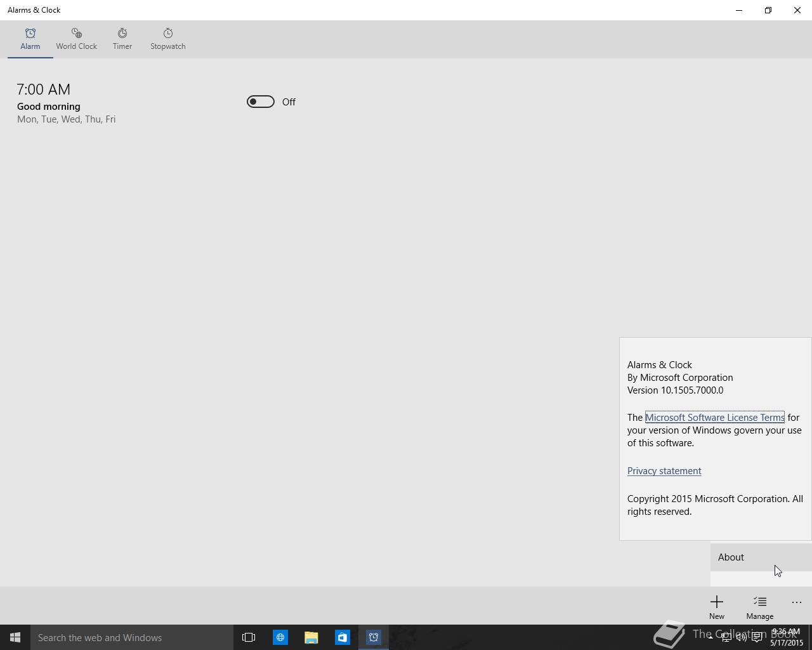Screen dimensions: 812x650
Task: Minimize the Alarms & Clock window
Action: [739, 10]
